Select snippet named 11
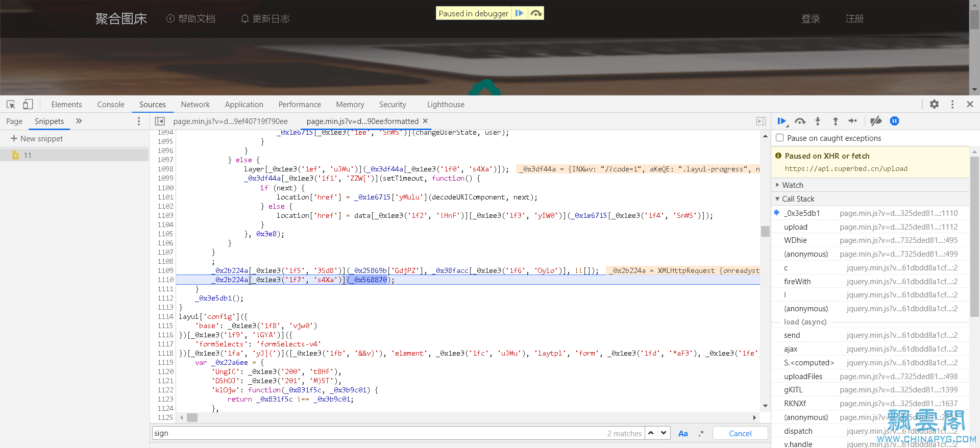This screenshot has height=448, width=980. 75,155
